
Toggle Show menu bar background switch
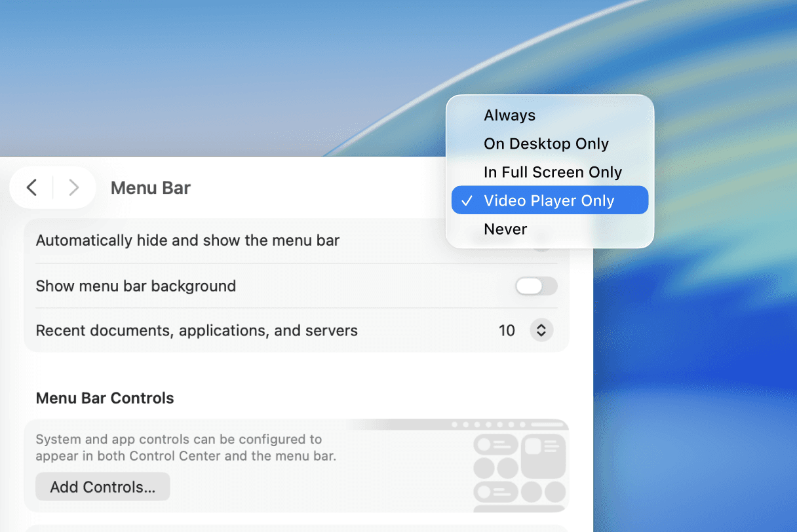(x=536, y=286)
